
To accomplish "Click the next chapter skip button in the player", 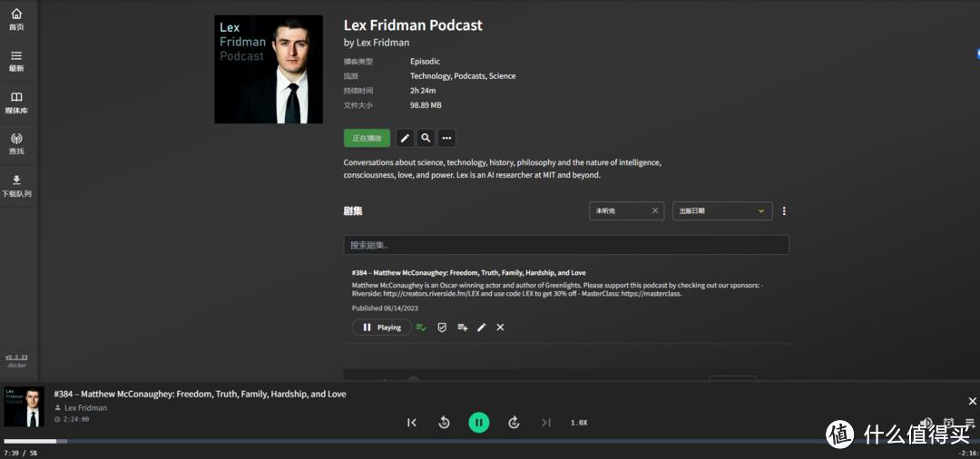I will [x=545, y=423].
